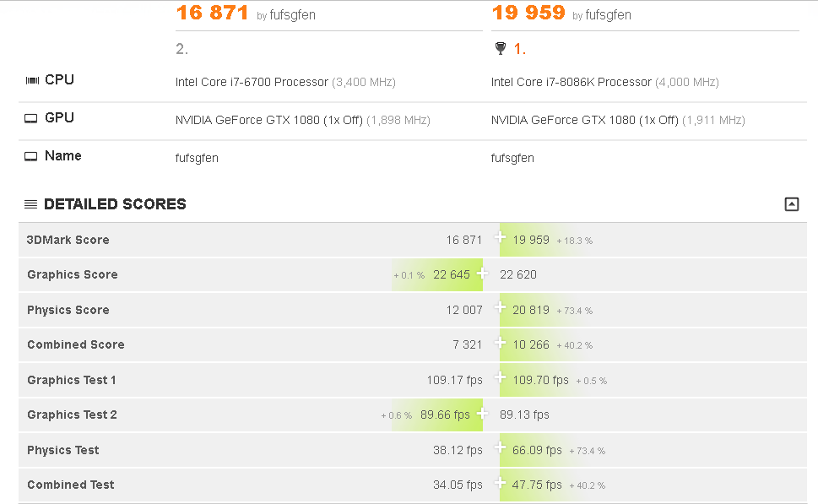818x504 pixels.
Task: Click the 16 871 result score
Action: click(213, 13)
